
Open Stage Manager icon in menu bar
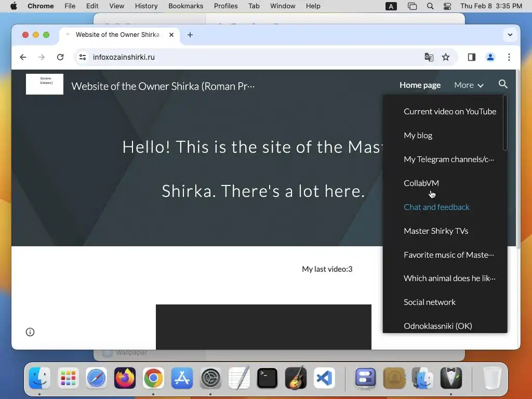pos(412,6)
